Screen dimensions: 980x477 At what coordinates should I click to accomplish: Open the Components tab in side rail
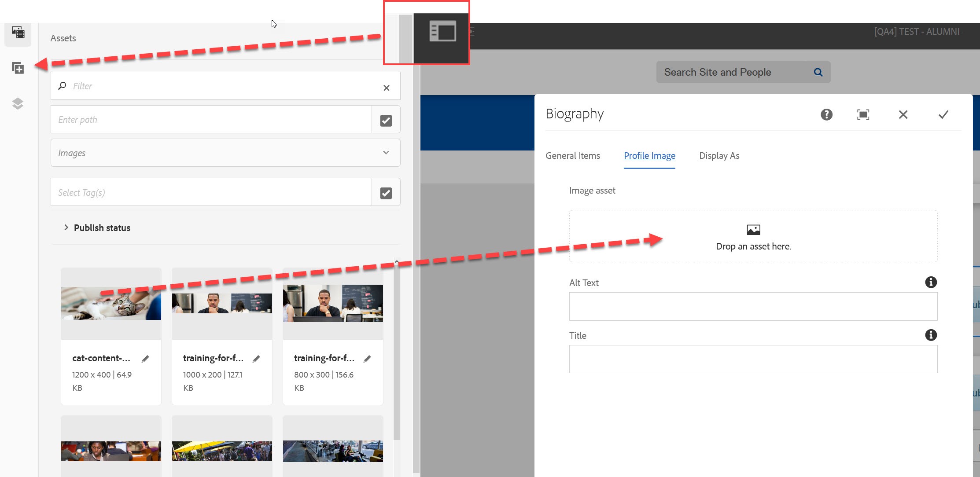pos(18,68)
